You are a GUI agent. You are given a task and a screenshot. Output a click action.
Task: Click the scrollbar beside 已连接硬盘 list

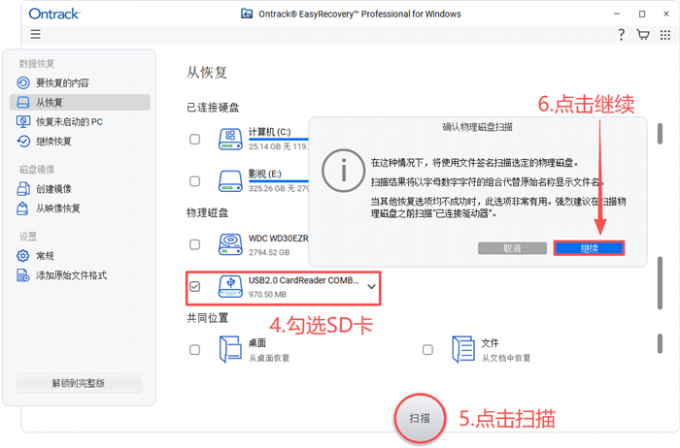click(660, 134)
